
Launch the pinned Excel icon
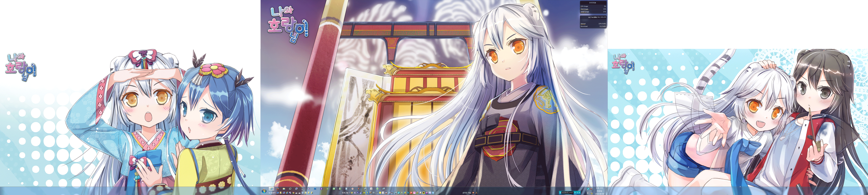(340, 189)
